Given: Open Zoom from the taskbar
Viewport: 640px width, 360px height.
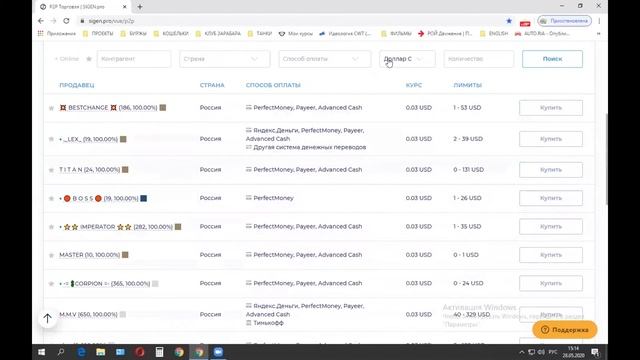Looking at the screenshot, I should (218, 352).
